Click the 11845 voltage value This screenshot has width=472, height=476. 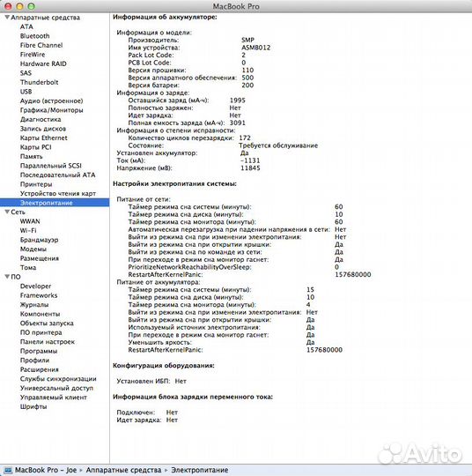pos(250,167)
